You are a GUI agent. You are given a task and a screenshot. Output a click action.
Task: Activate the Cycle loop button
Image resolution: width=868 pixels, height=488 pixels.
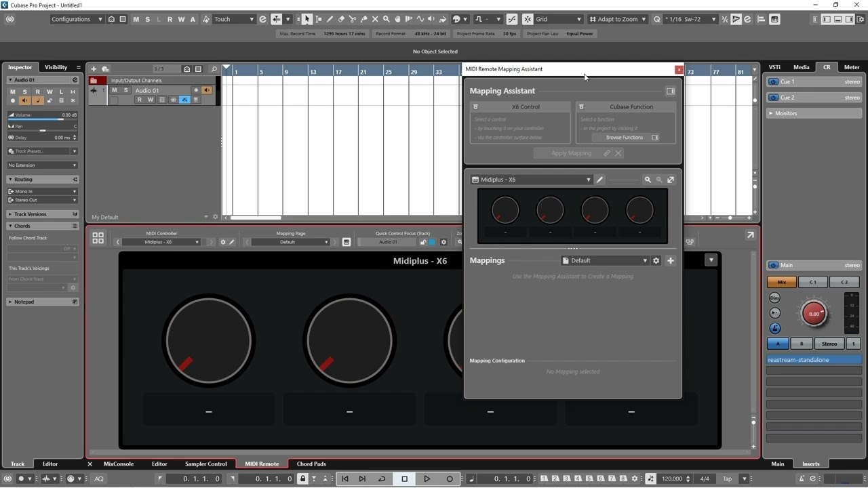click(x=382, y=479)
